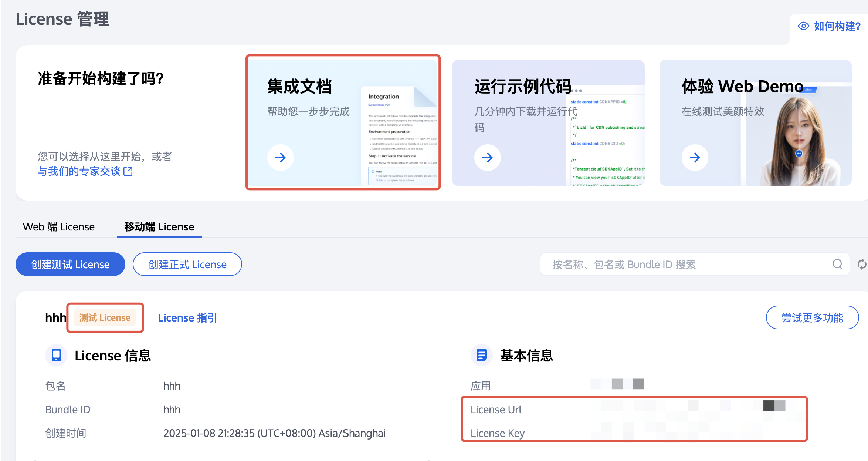Image resolution: width=868 pixels, height=461 pixels.
Task: Click the 如何构建? help link
Action: click(x=837, y=26)
